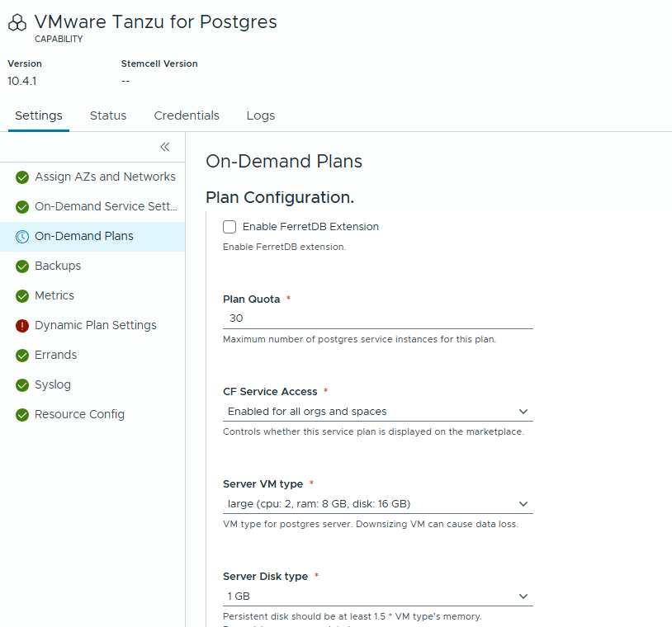
Task: Collapse the settings sidebar with double chevron
Action: click(165, 147)
